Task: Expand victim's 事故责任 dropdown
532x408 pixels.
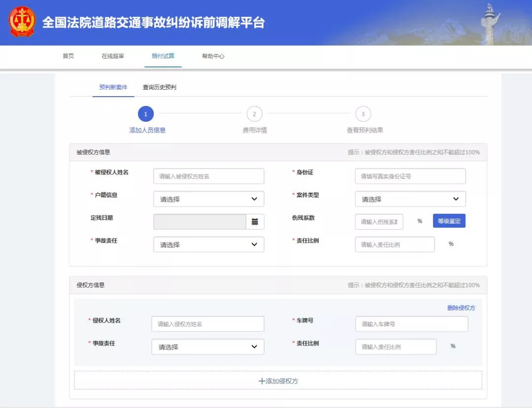Action: tap(208, 244)
